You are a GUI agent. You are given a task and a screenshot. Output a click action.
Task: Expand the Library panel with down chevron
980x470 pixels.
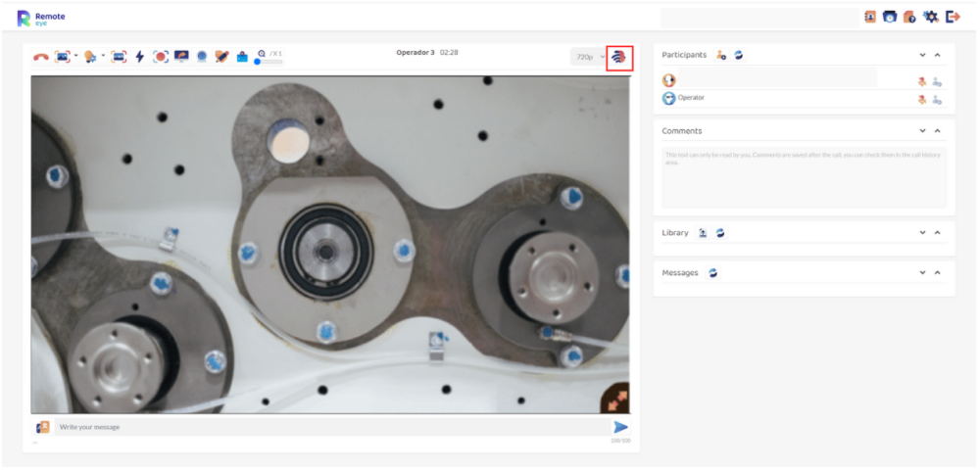click(922, 233)
